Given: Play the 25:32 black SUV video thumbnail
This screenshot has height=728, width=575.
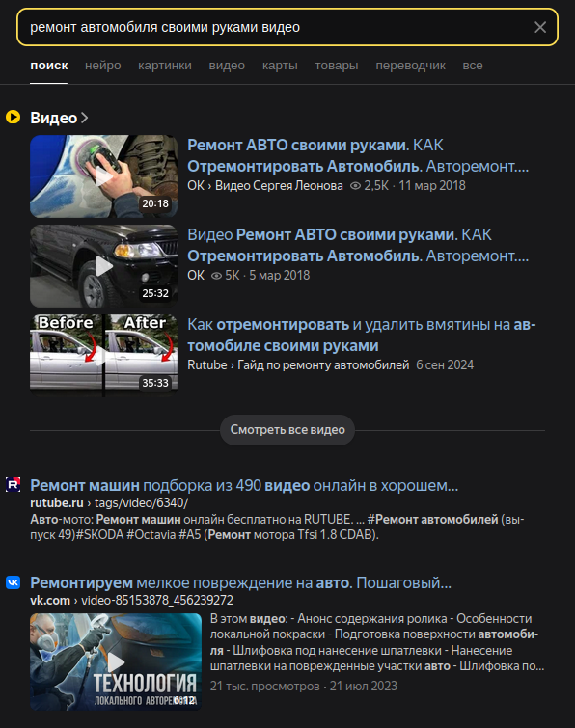Looking at the screenshot, I should click(103, 266).
